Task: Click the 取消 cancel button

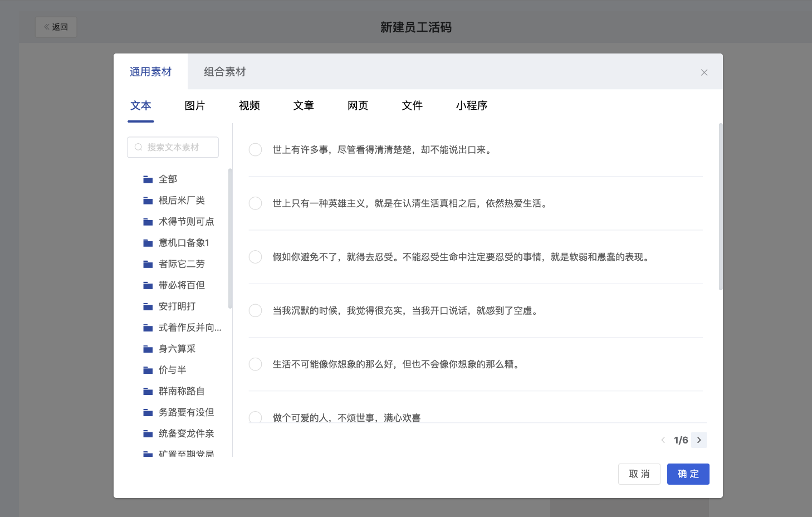Action: (x=639, y=474)
